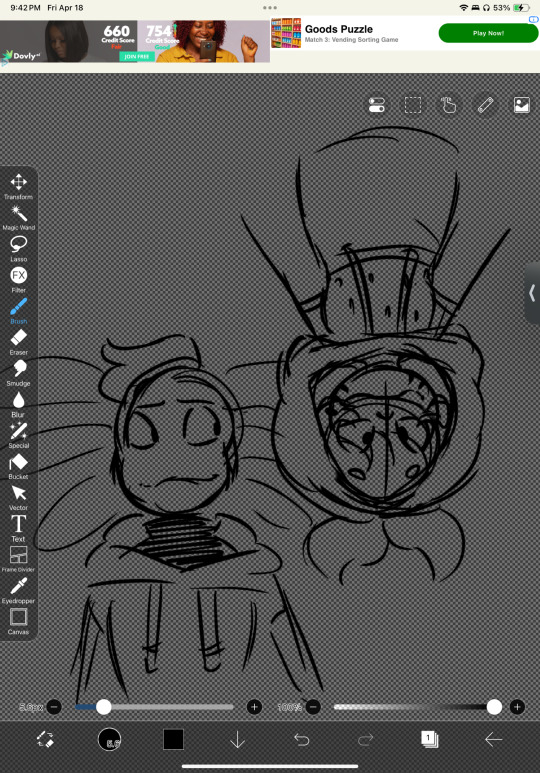
Task: Open the Canvas settings tool
Action: [x=18, y=621]
